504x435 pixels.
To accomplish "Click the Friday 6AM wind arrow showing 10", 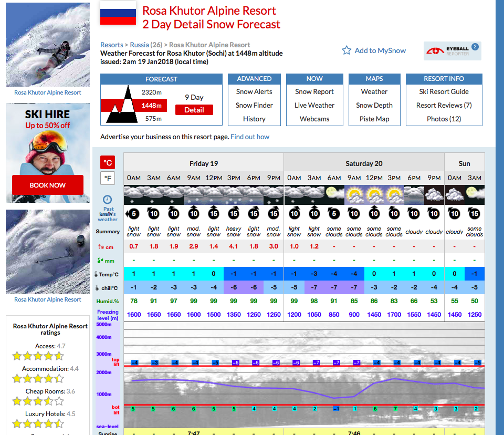I will 174,213.
